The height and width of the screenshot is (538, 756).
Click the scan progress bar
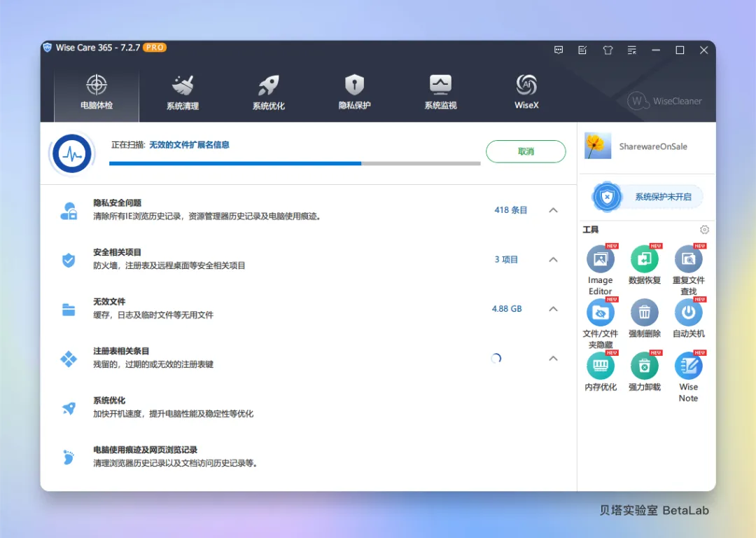tap(295, 163)
